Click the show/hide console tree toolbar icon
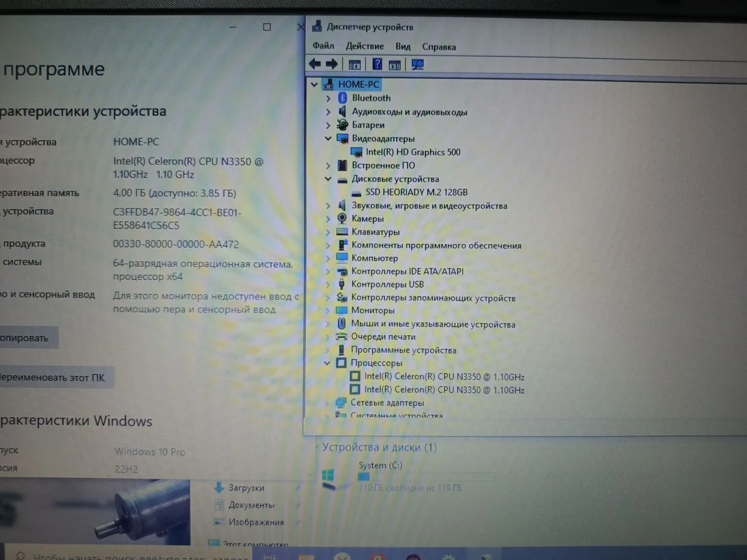The image size is (747, 560). tap(354, 65)
